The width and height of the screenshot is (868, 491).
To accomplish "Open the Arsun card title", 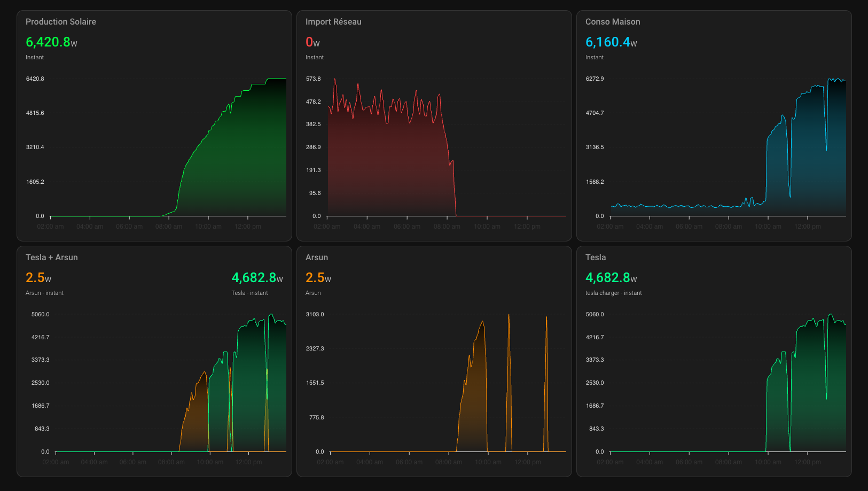I will tap(317, 258).
